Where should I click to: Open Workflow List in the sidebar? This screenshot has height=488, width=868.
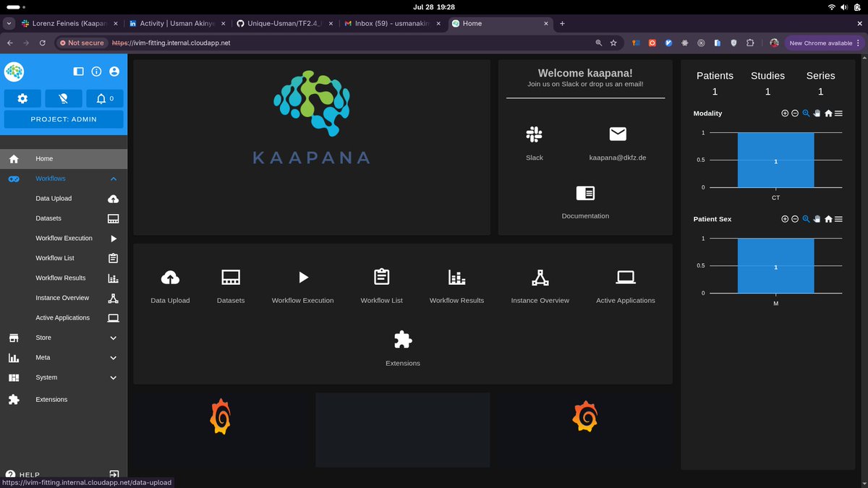pos(64,258)
